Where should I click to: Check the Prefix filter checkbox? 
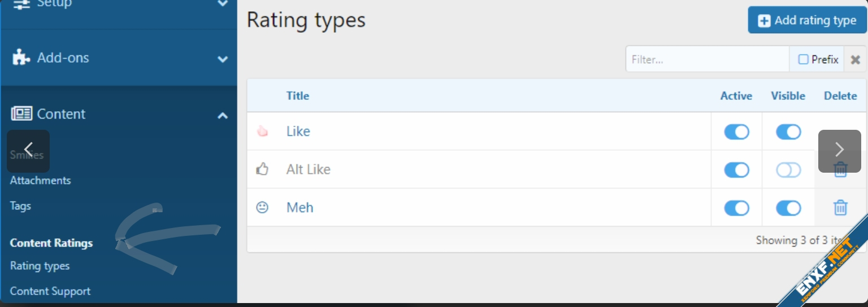click(x=803, y=59)
